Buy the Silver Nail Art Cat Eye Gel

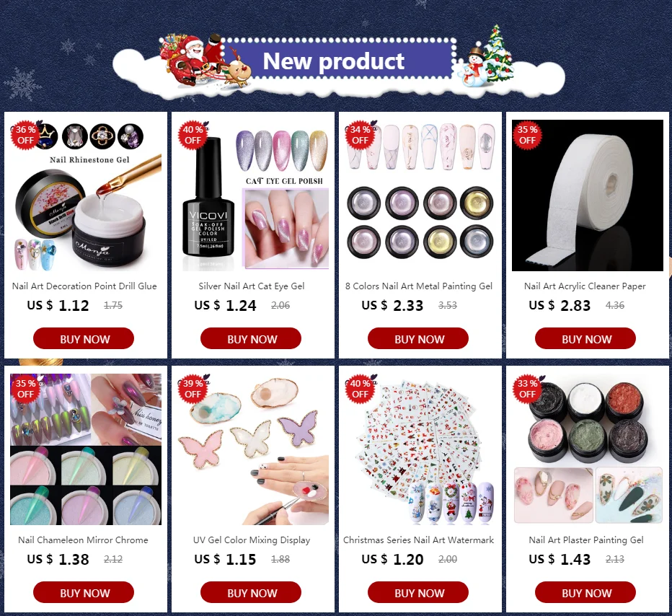(x=251, y=338)
